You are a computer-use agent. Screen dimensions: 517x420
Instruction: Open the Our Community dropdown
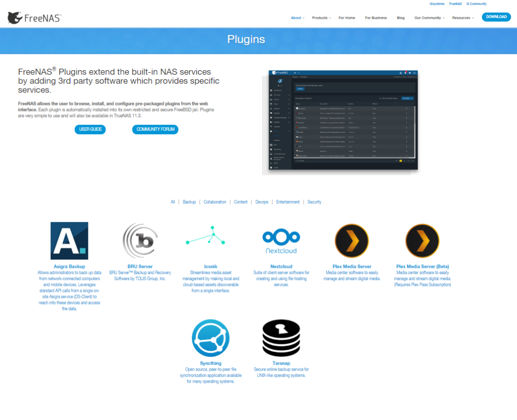point(429,18)
